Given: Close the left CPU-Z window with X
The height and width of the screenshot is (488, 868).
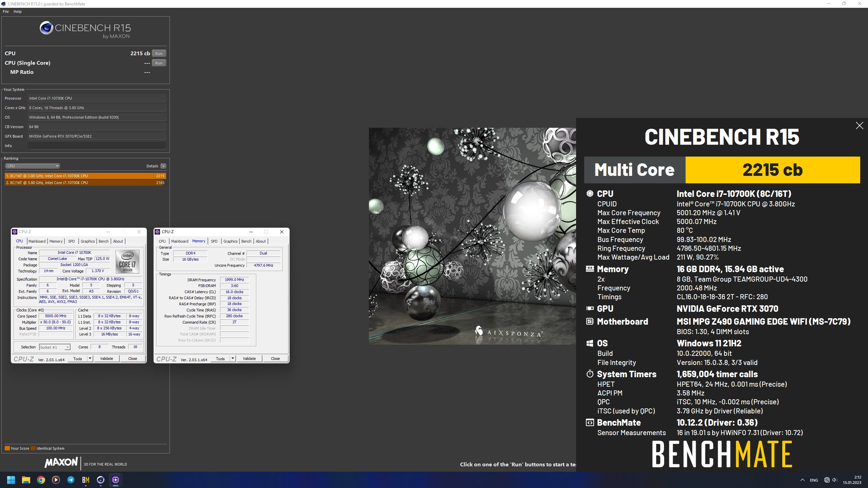Looking at the screenshot, I should tap(139, 232).
